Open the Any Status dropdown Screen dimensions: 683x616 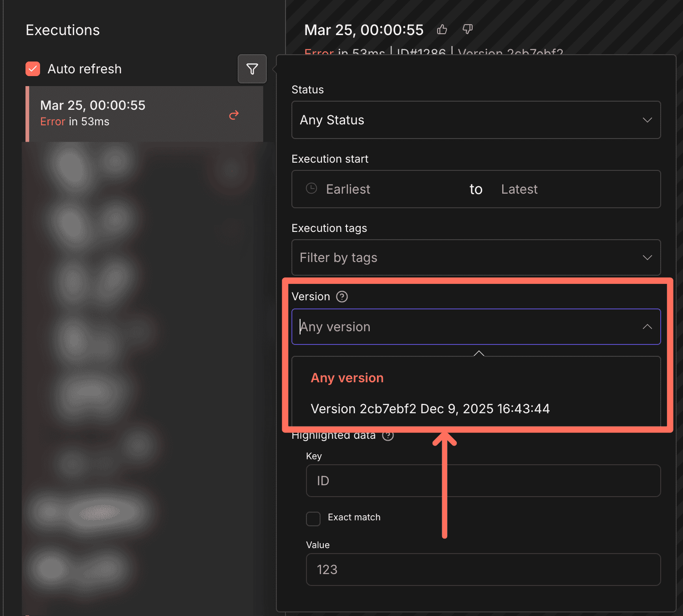click(476, 120)
